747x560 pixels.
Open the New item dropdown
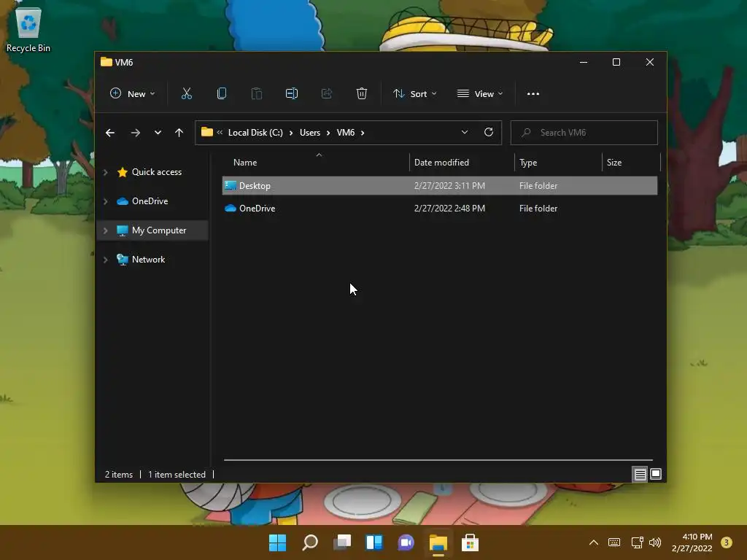tap(132, 94)
